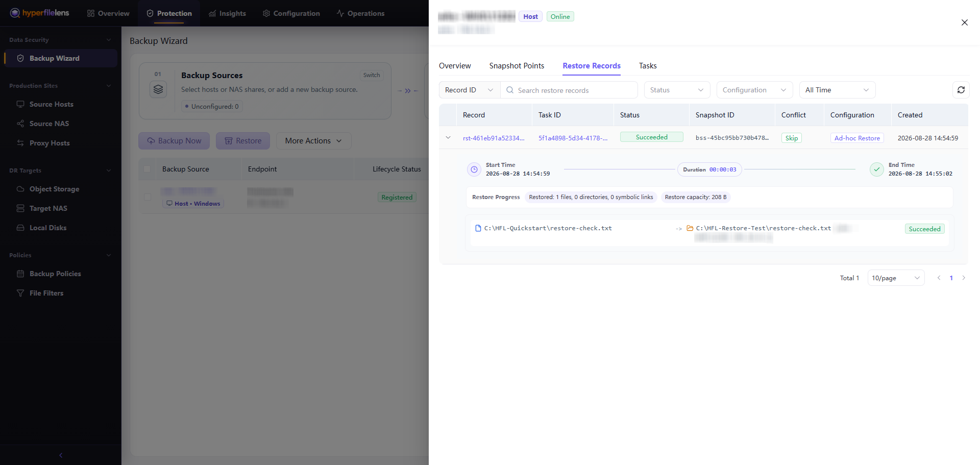Image resolution: width=980 pixels, height=465 pixels.
Task: Check the Host Windows row checkbox
Action: point(148,197)
